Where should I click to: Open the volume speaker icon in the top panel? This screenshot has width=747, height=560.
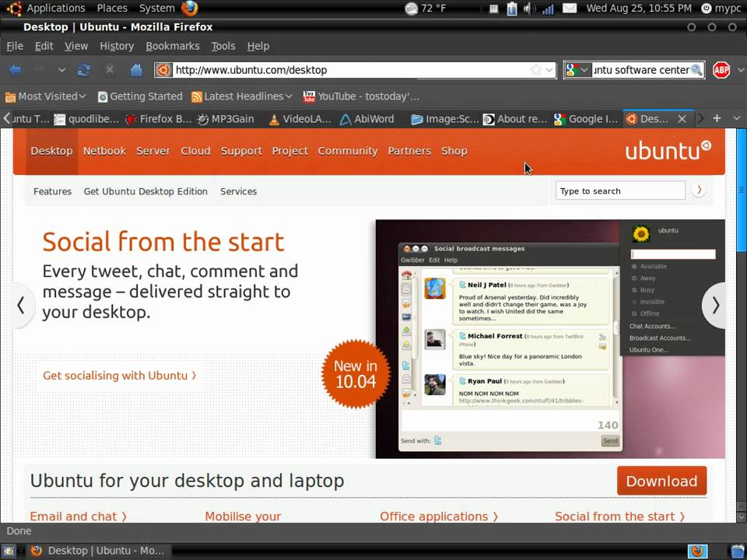(x=529, y=9)
